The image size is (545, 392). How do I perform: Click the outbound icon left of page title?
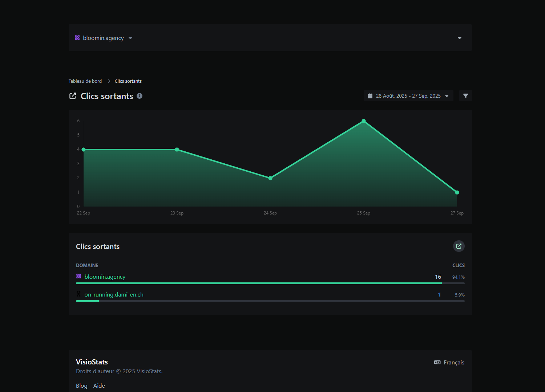[x=73, y=96]
